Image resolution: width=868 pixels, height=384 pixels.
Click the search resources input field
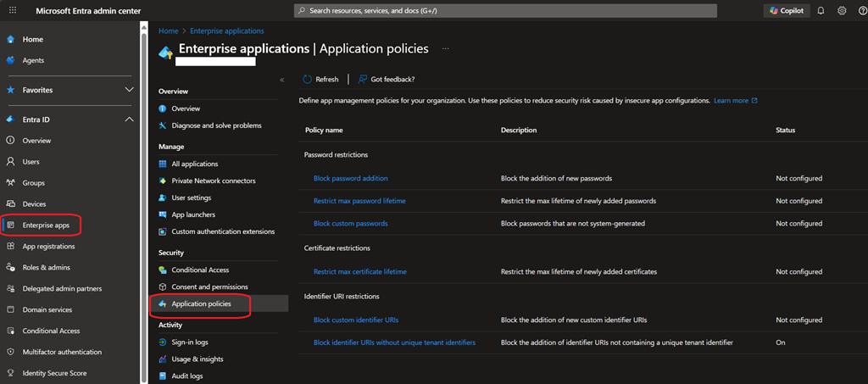tap(504, 10)
